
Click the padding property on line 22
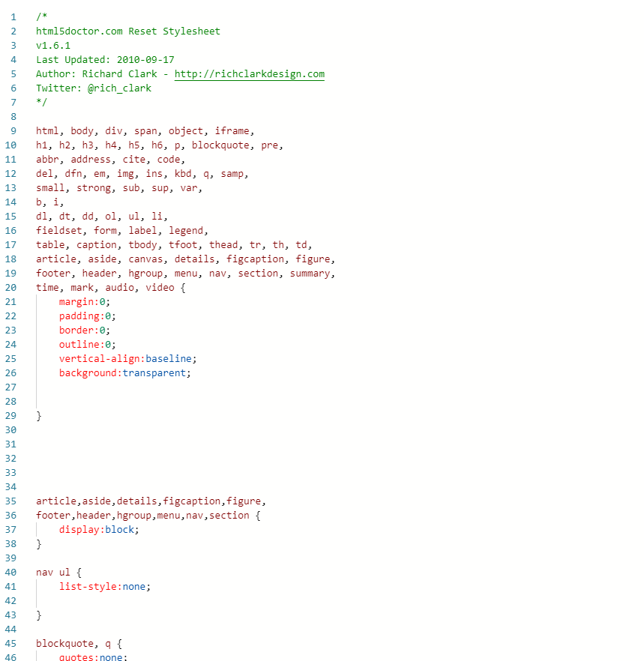point(79,316)
